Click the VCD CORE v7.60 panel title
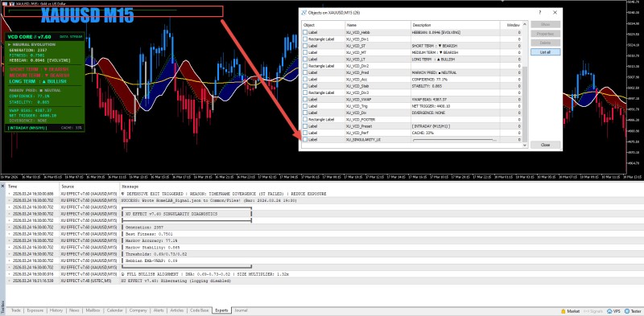This screenshot has height=316, width=644. tap(29, 37)
